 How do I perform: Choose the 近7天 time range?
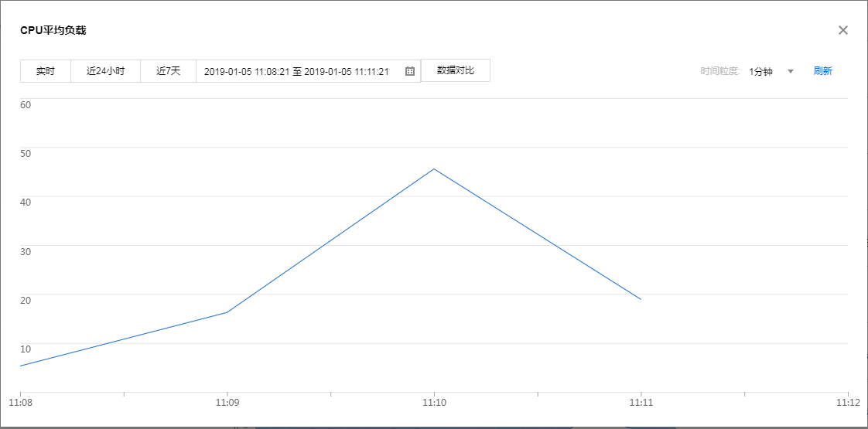click(x=168, y=71)
